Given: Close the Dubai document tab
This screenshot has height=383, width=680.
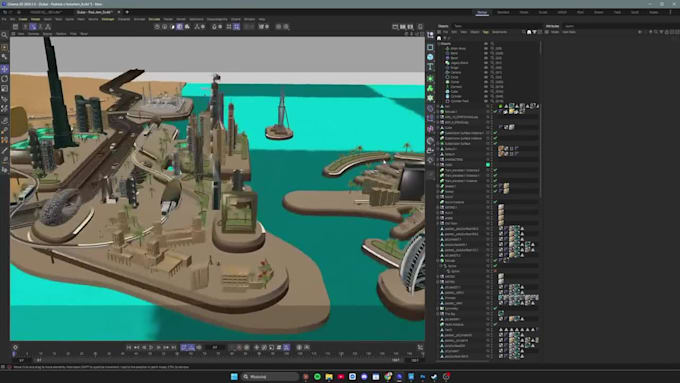Looking at the screenshot, I should tap(119, 12).
